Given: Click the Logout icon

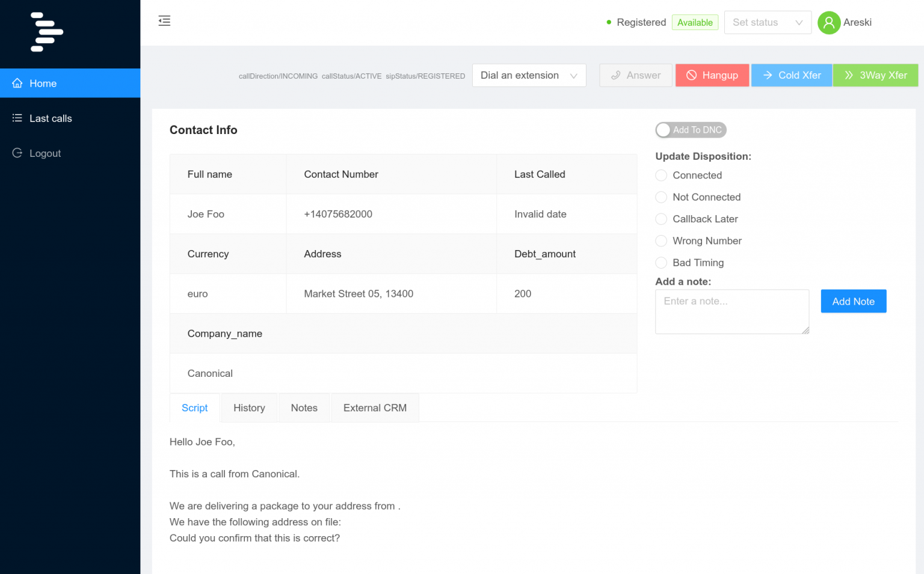Looking at the screenshot, I should tap(17, 153).
